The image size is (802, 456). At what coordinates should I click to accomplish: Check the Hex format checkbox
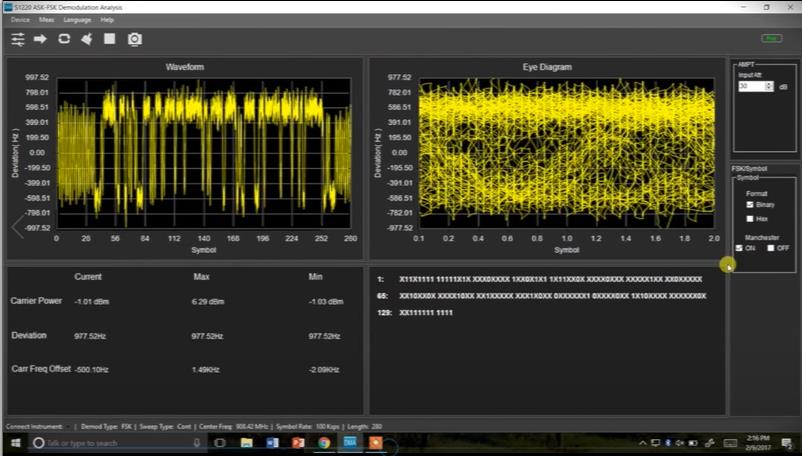coord(750,218)
